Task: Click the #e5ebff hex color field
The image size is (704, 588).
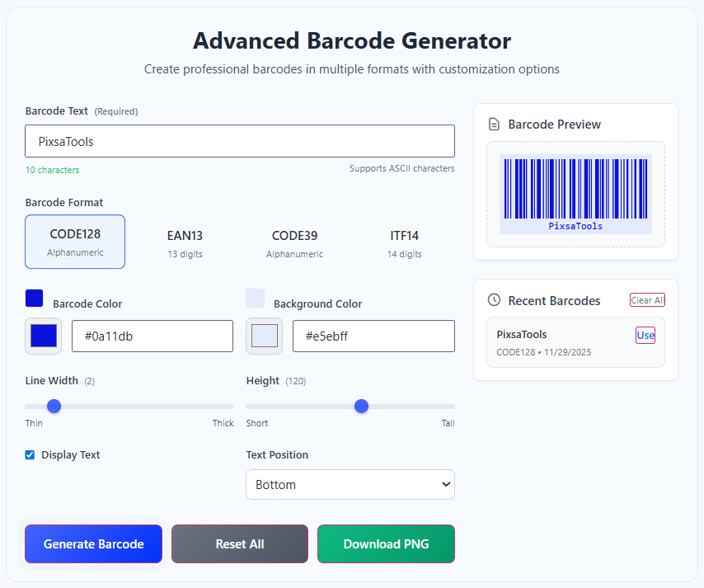Action: pyautogui.click(x=373, y=336)
